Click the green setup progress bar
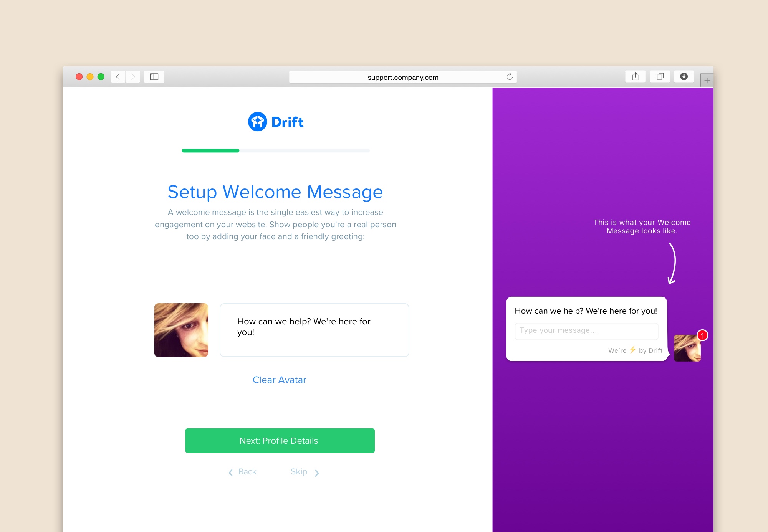Image resolution: width=768 pixels, height=532 pixels. click(x=276, y=151)
